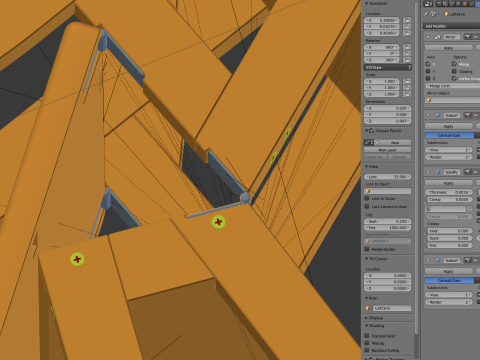Image resolution: width=480 pixels, height=360 pixels.
Task: Collapse the Shading panel
Action: 367,326
